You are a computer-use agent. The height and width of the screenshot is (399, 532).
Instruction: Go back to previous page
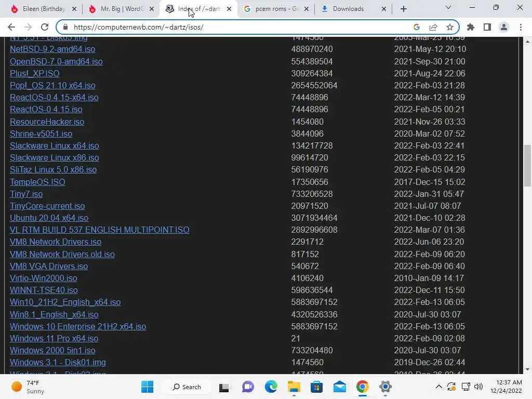point(11,27)
